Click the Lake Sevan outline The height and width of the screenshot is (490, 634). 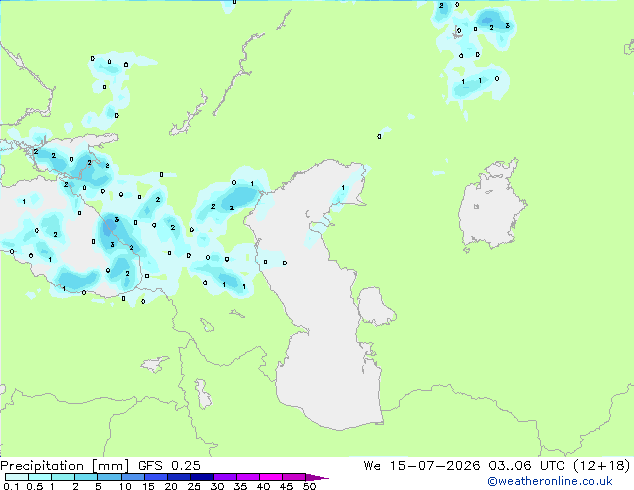pyautogui.click(x=207, y=325)
